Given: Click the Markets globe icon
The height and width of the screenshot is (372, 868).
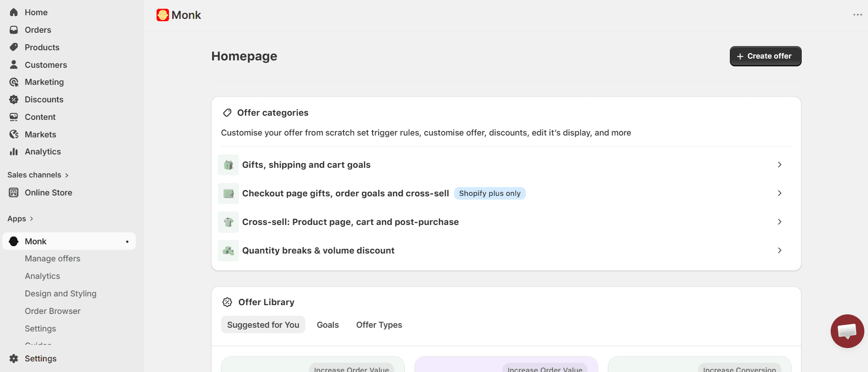Looking at the screenshot, I should (14, 134).
